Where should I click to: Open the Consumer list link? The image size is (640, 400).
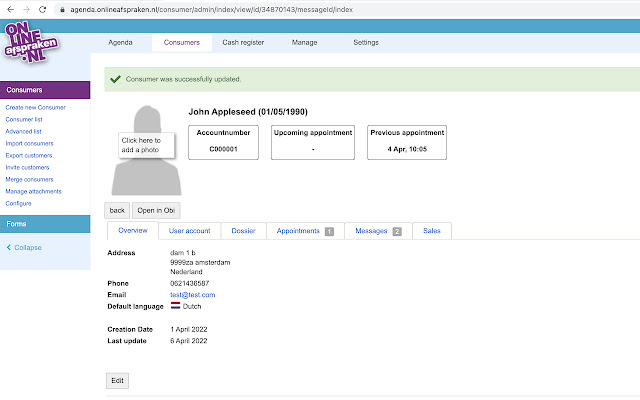(x=24, y=120)
